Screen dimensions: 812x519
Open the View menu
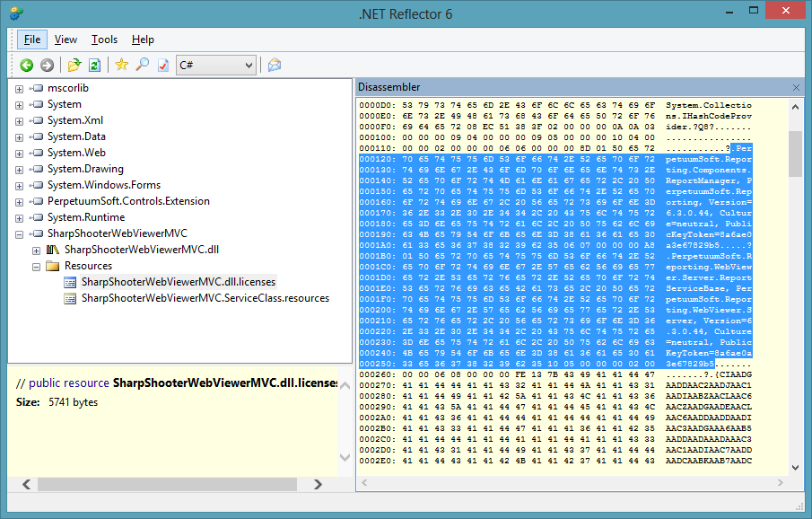[65, 40]
